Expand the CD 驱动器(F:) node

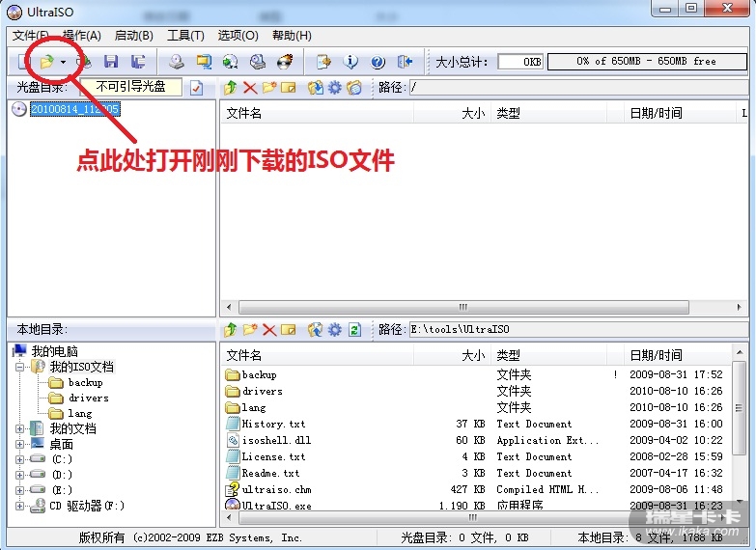click(x=19, y=507)
